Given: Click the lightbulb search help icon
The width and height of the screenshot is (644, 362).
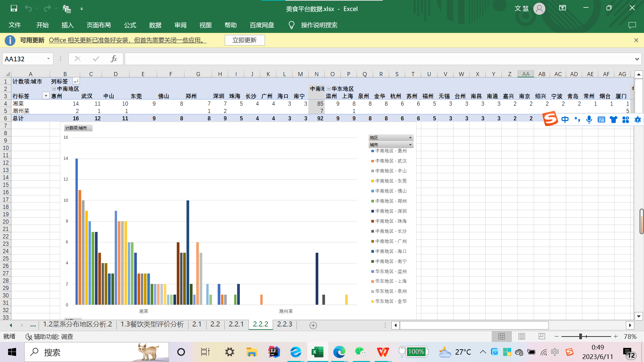Looking at the screenshot, I should click(x=291, y=25).
